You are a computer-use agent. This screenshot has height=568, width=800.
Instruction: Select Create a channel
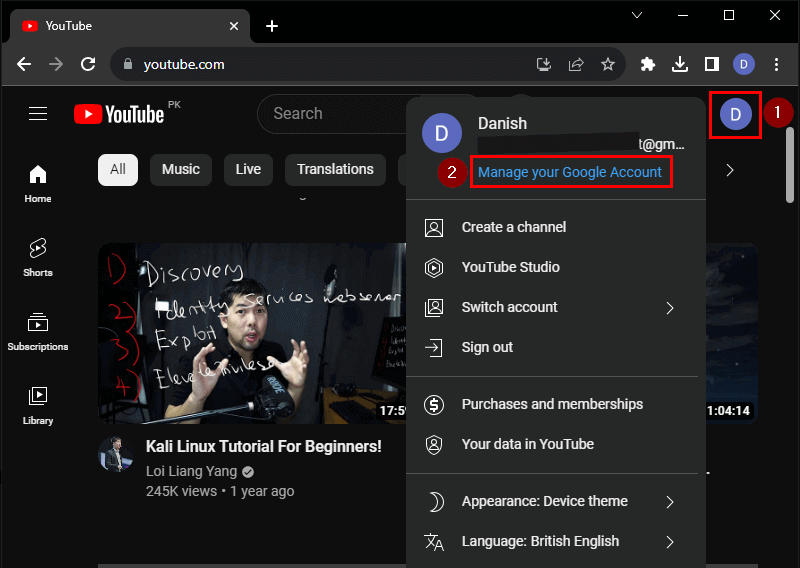[514, 227]
